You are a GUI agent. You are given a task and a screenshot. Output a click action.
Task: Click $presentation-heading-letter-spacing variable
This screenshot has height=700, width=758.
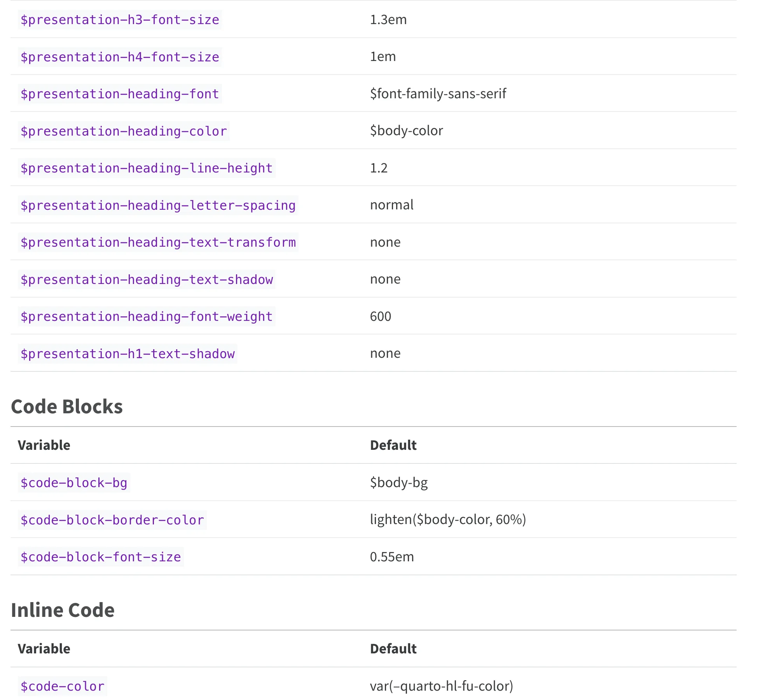tap(158, 205)
